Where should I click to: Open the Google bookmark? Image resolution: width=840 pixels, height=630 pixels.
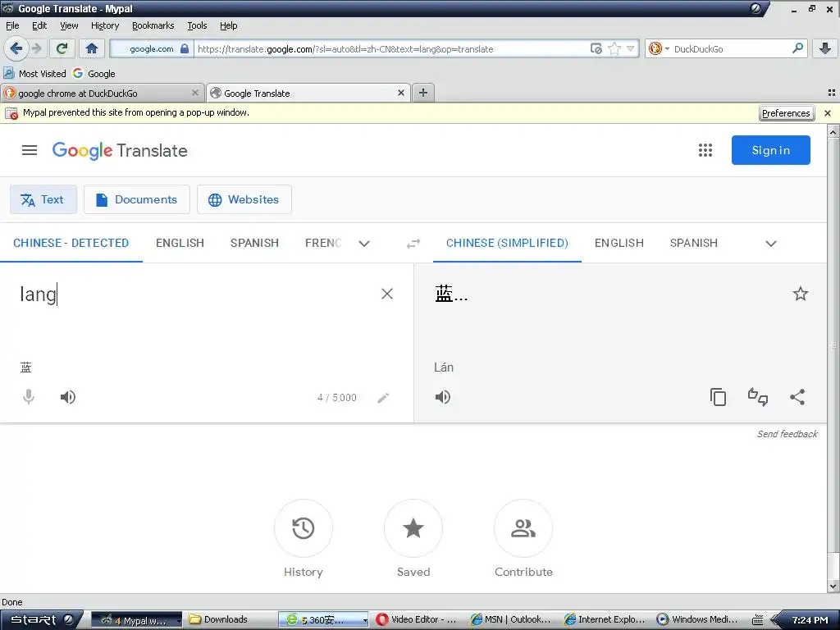pyautogui.click(x=94, y=73)
